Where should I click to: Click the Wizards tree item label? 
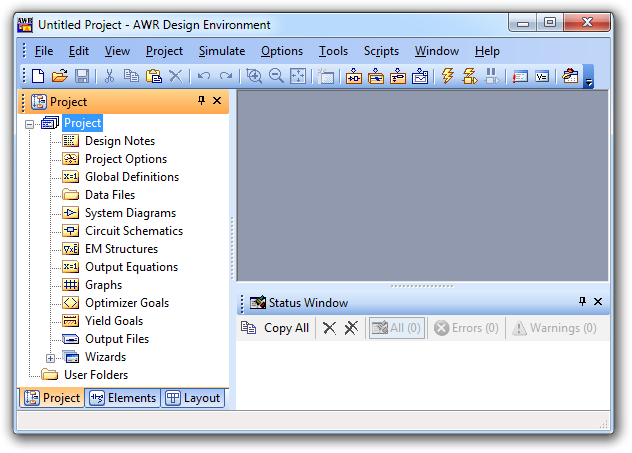point(105,357)
